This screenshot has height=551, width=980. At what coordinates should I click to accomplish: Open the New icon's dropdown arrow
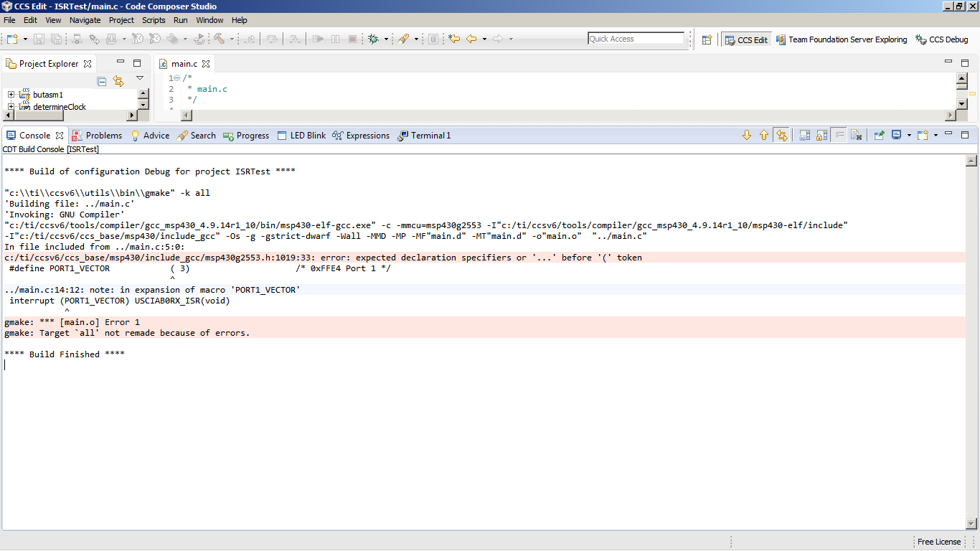25,39
